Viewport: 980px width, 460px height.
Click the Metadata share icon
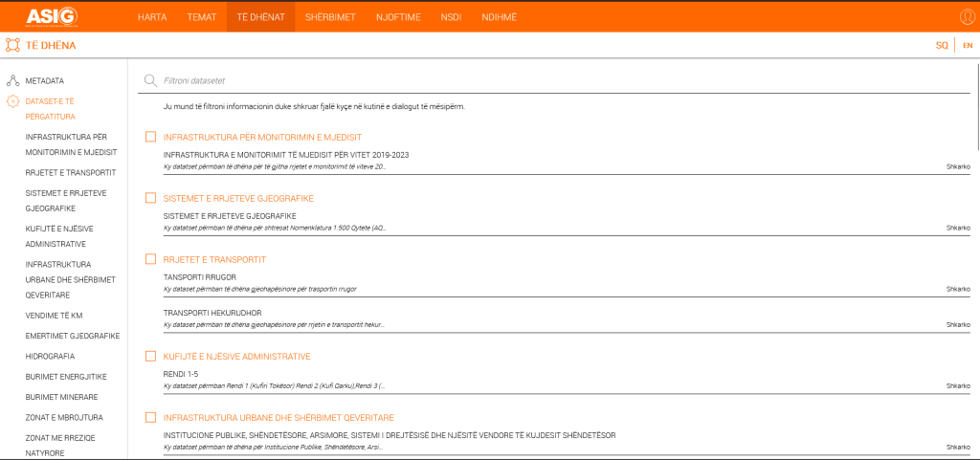click(12, 81)
